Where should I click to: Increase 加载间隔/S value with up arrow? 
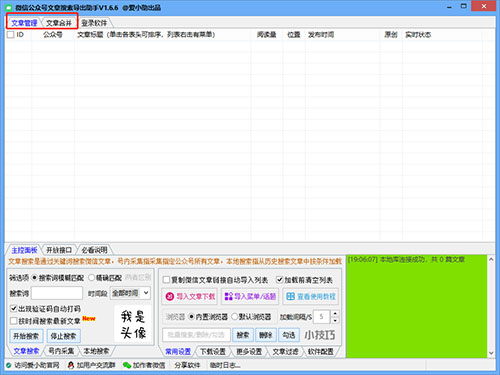pos(335,313)
